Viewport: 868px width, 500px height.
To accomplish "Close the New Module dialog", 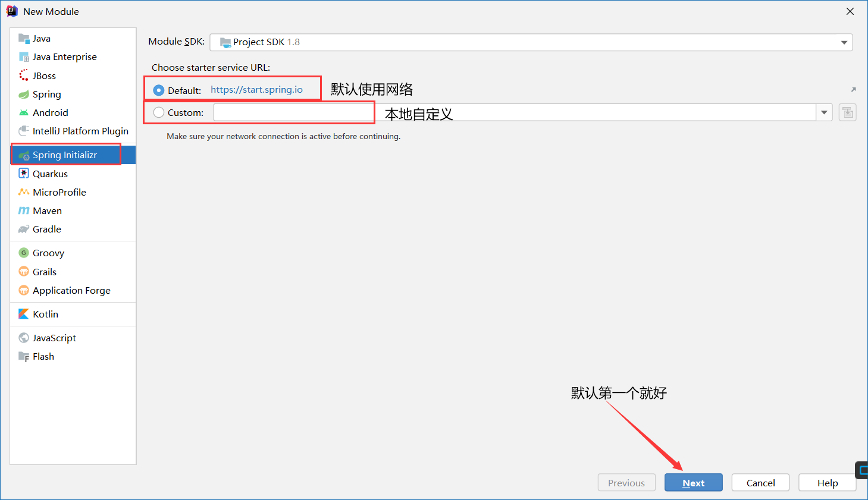I will click(850, 11).
